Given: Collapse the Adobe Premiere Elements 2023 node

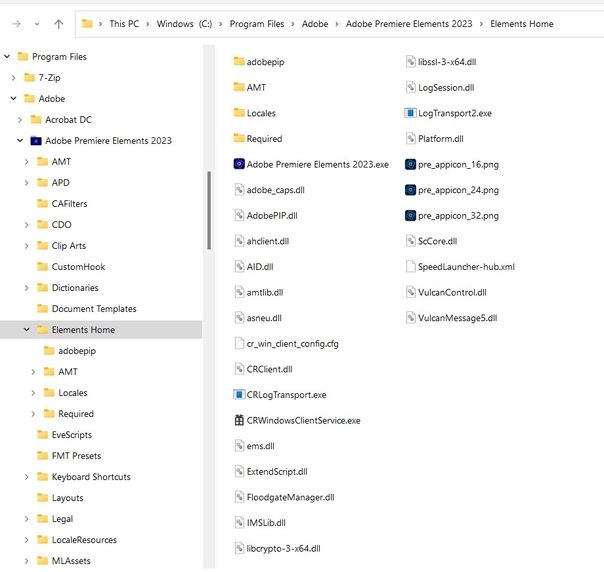Looking at the screenshot, I should (x=20, y=141).
